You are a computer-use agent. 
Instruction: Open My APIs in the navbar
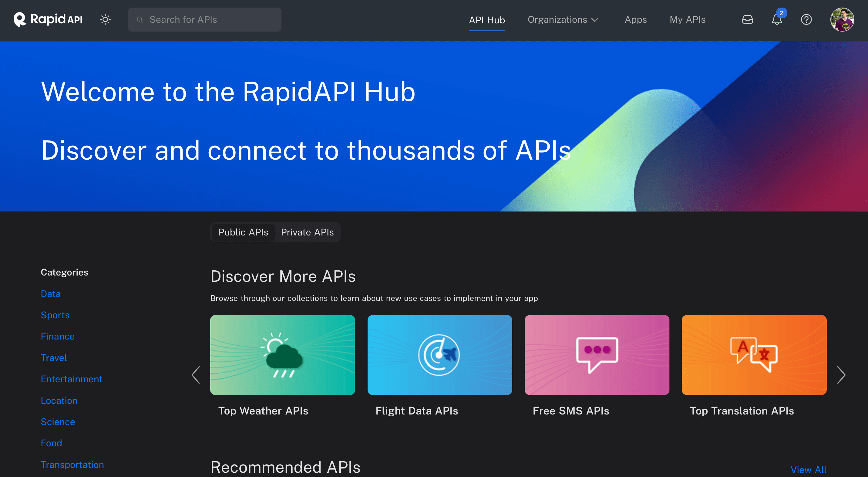click(x=687, y=19)
